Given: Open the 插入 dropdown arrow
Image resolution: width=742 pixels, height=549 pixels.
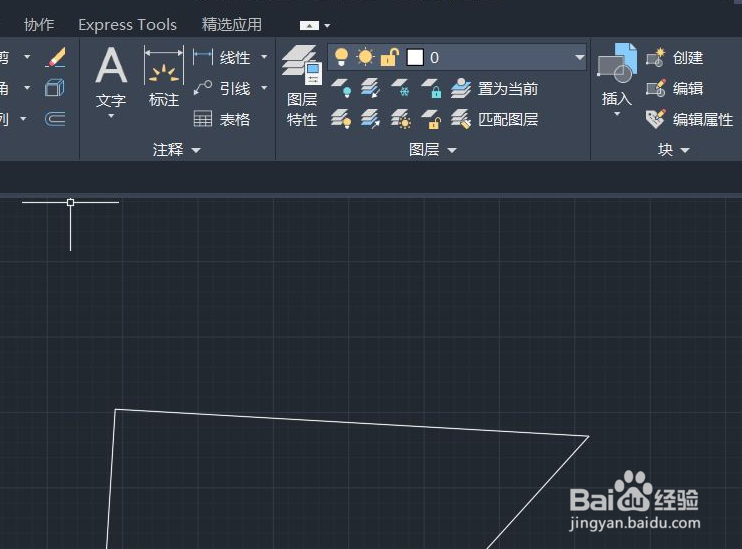Looking at the screenshot, I should pyautogui.click(x=617, y=114).
